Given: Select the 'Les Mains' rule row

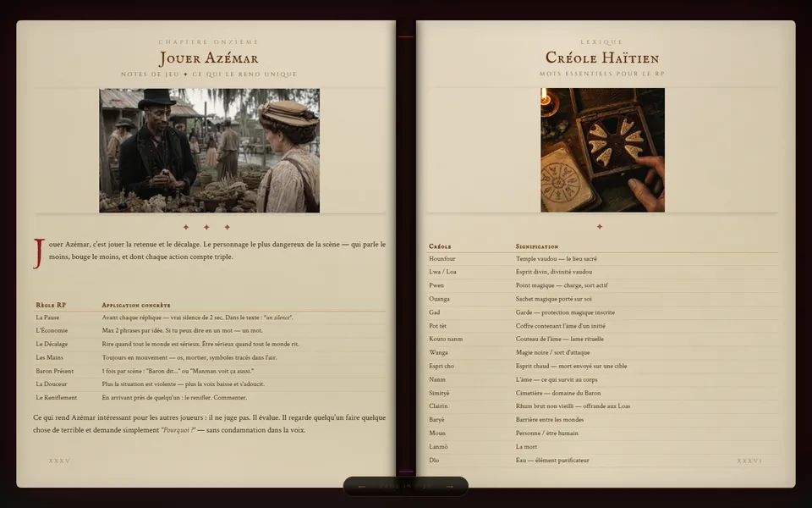Looking at the screenshot, I should coord(210,357).
